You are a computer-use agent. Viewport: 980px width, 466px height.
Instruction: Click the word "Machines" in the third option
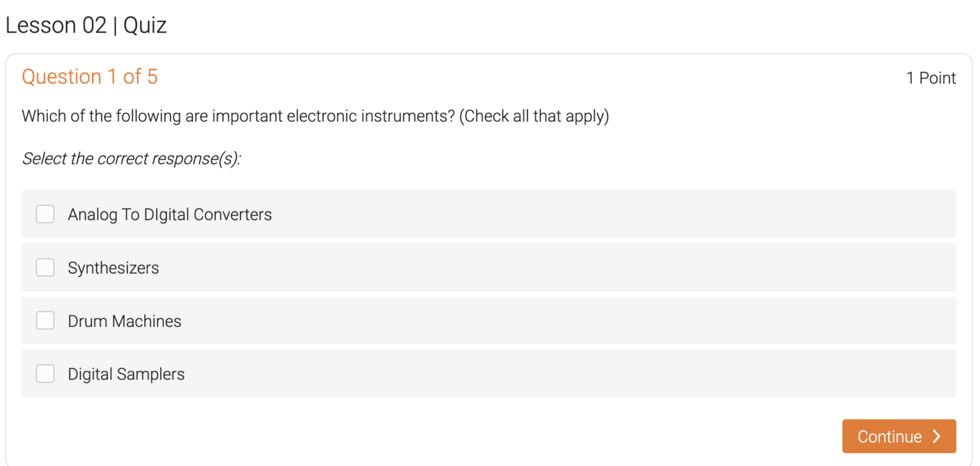pyautogui.click(x=147, y=321)
